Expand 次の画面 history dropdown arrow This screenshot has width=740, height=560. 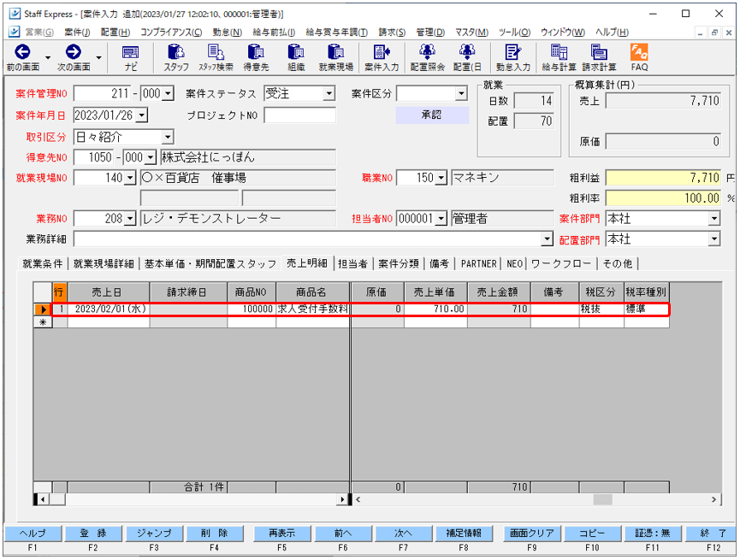click(x=98, y=57)
